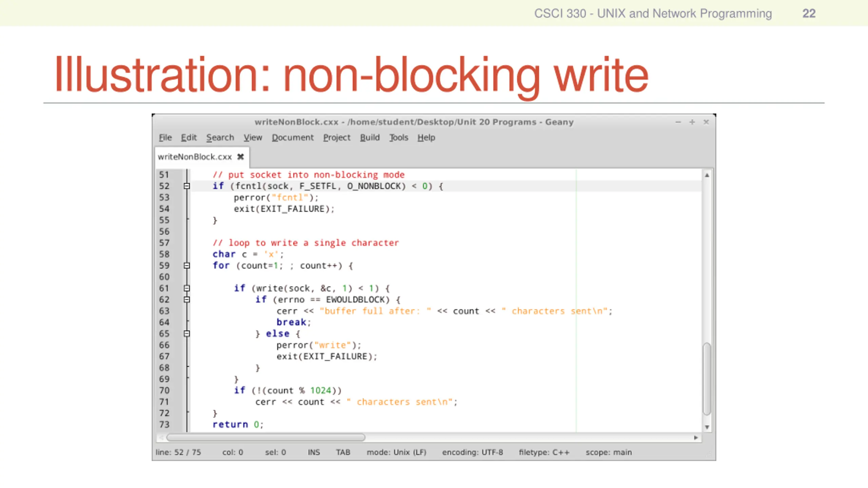Open the Search menu
868x488 pixels.
coord(220,138)
